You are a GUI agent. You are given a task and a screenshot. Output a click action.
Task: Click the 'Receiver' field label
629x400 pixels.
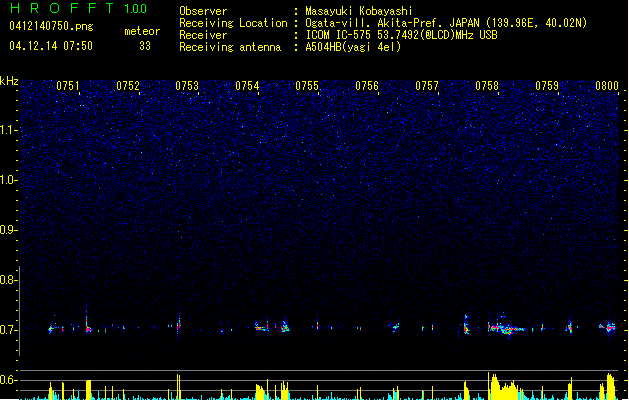click(203, 35)
